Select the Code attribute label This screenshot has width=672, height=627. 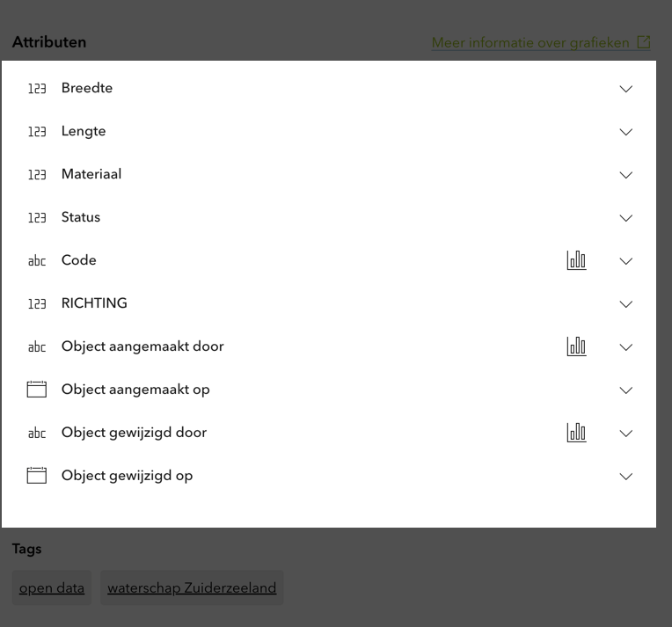point(79,260)
